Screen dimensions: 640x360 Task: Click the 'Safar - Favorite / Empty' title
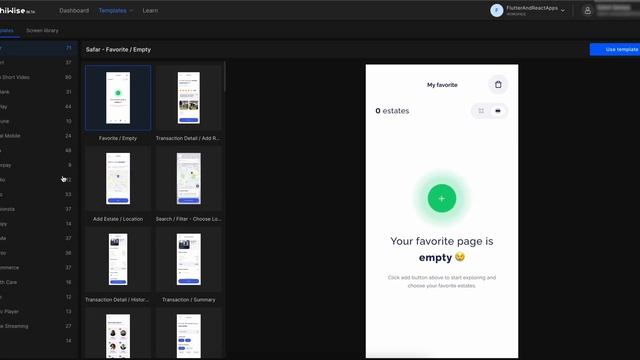[118, 49]
